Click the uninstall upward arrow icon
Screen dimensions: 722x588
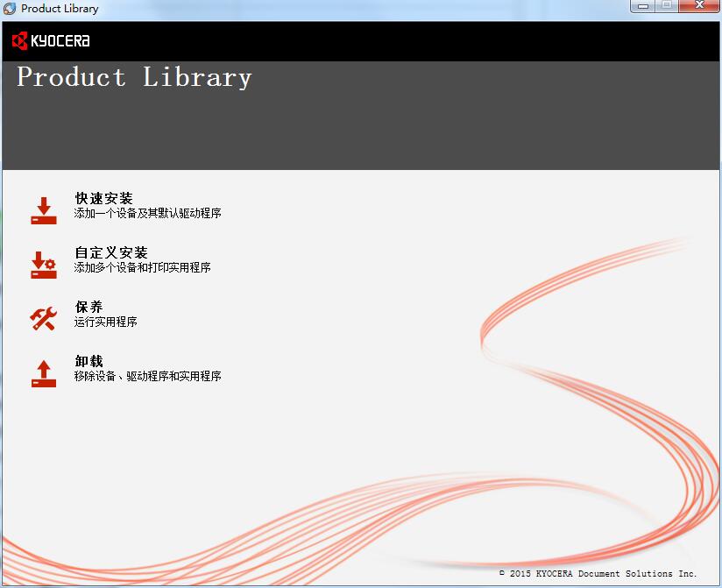click(x=44, y=373)
